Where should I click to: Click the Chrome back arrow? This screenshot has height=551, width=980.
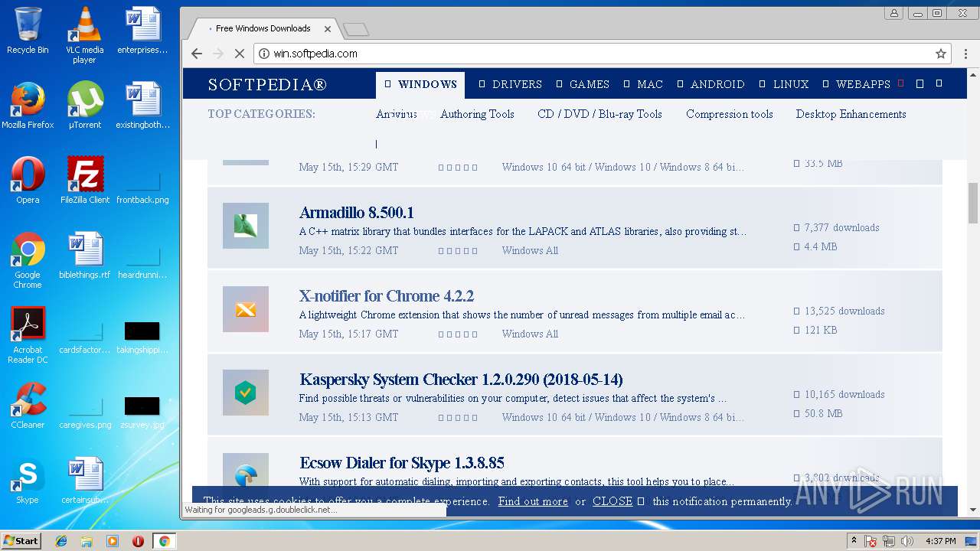click(x=197, y=54)
